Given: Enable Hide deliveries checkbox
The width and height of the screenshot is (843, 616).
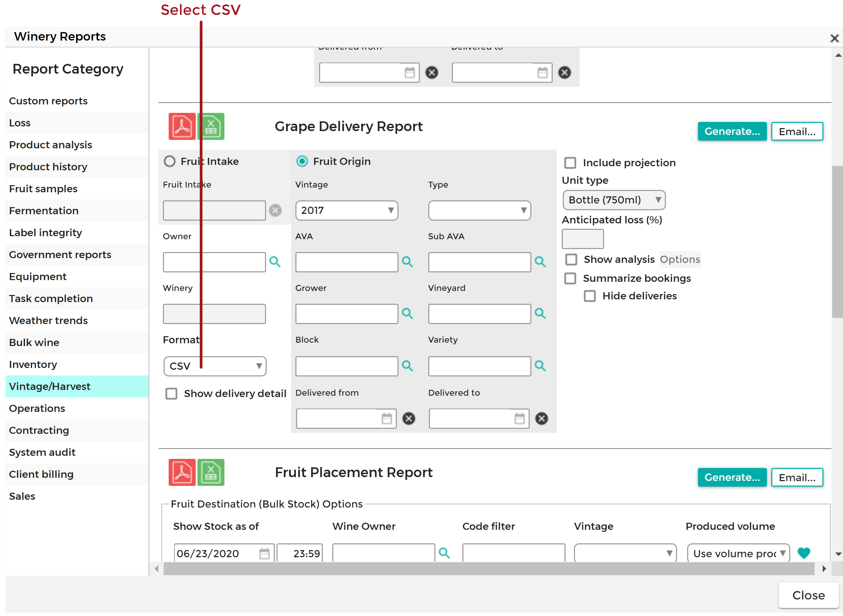Looking at the screenshot, I should tap(590, 296).
